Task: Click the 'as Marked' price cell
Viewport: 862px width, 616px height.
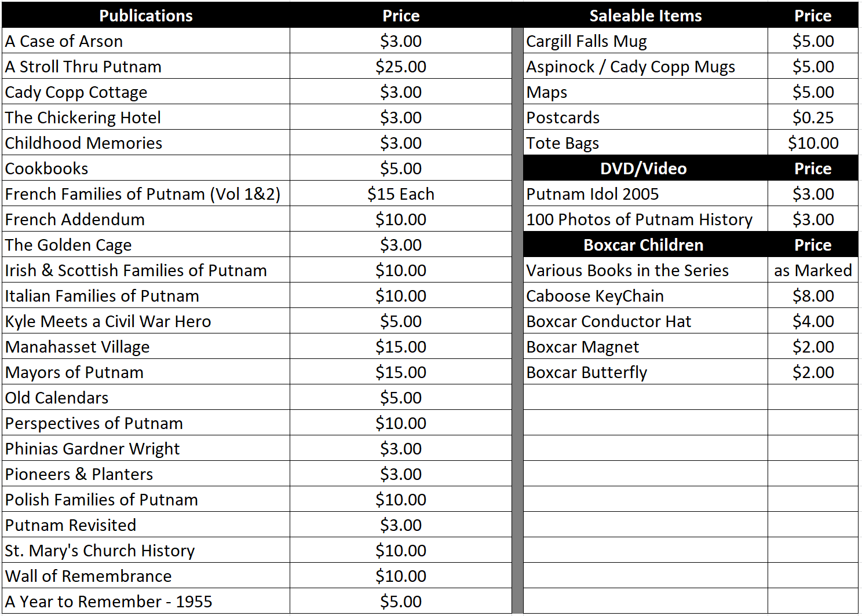Action: 813,270
